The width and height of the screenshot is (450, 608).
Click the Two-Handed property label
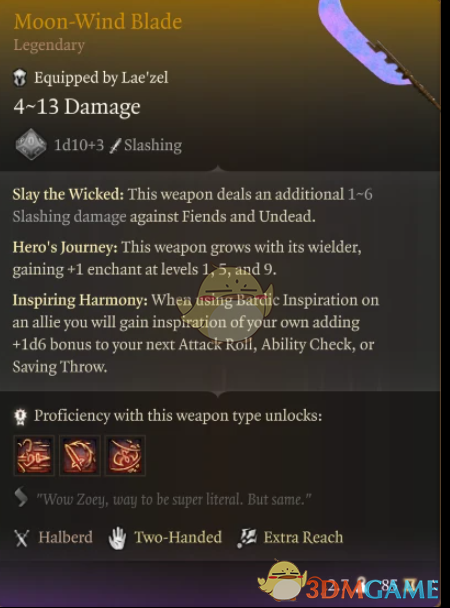[178, 537]
